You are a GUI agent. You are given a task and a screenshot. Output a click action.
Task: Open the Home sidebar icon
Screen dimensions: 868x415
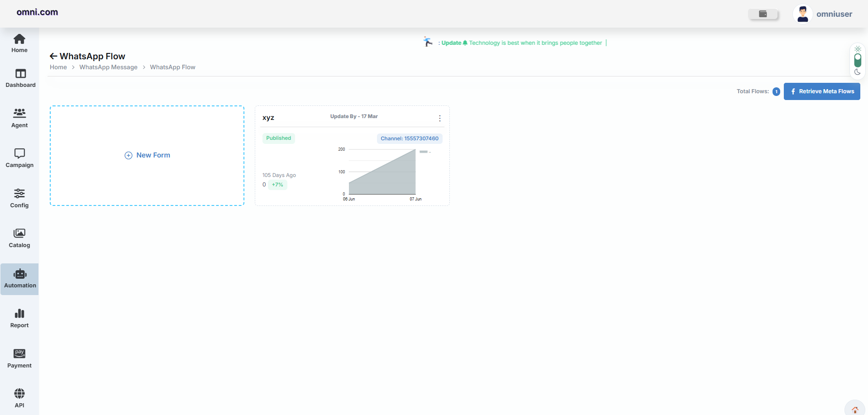pos(19,39)
